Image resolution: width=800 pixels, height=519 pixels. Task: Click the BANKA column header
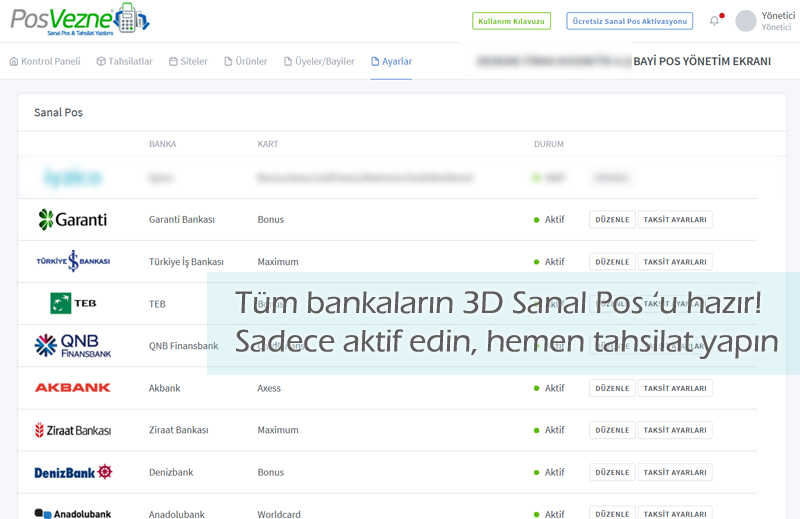coord(162,144)
